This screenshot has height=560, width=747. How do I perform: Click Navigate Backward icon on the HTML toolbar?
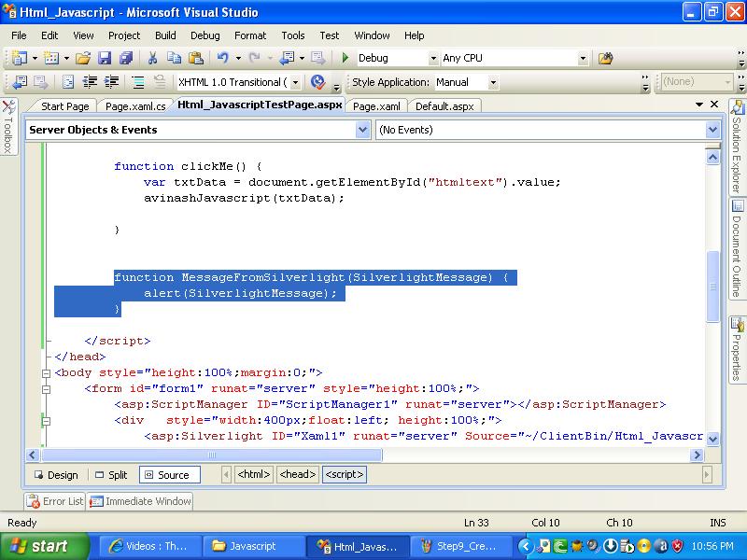coord(20,82)
